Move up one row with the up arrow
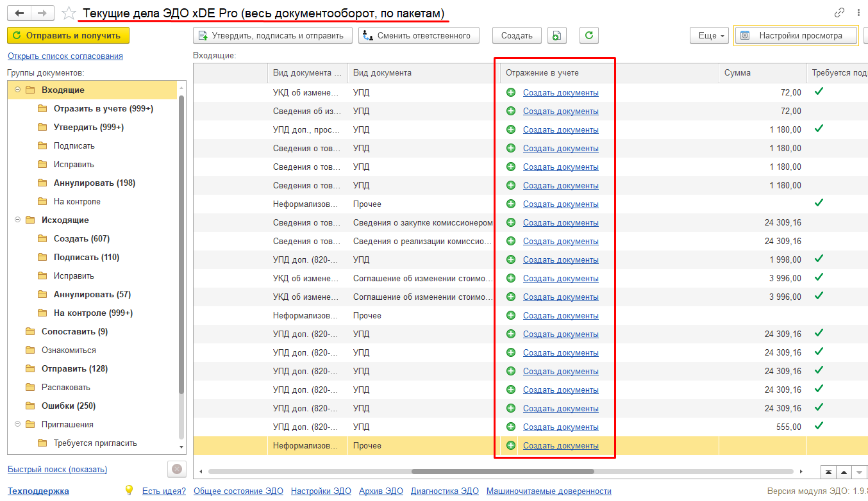The width and height of the screenshot is (868, 501). pos(844,472)
